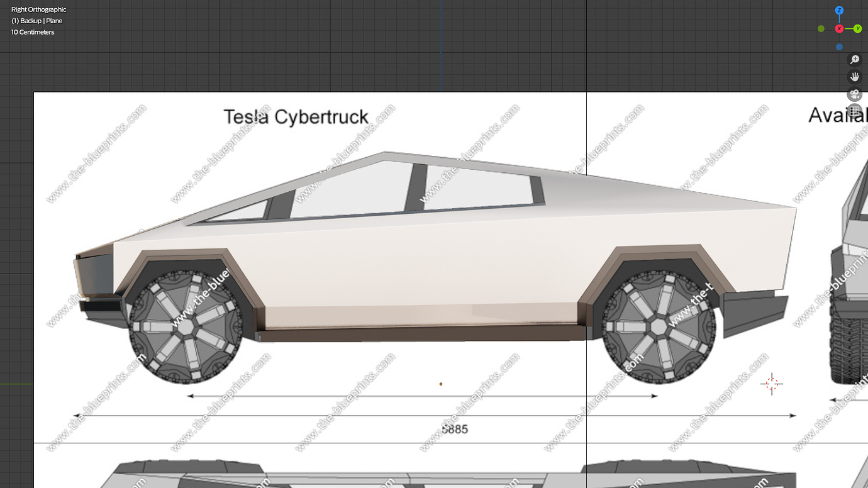868x488 pixels.
Task: Click the pan hand viewport button
Action: (855, 77)
